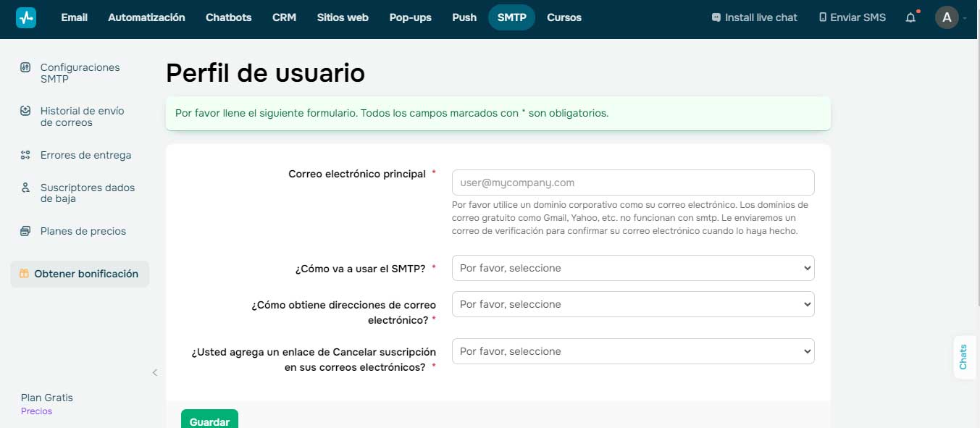Open the Chatbots tab in top navigation
Image resolution: width=980 pixels, height=428 pixels.
(228, 17)
